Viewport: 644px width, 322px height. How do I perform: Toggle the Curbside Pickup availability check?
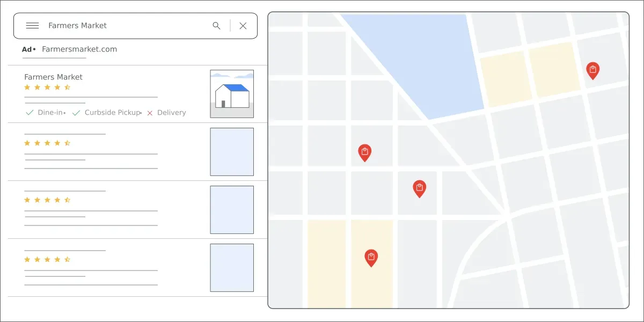click(x=77, y=113)
